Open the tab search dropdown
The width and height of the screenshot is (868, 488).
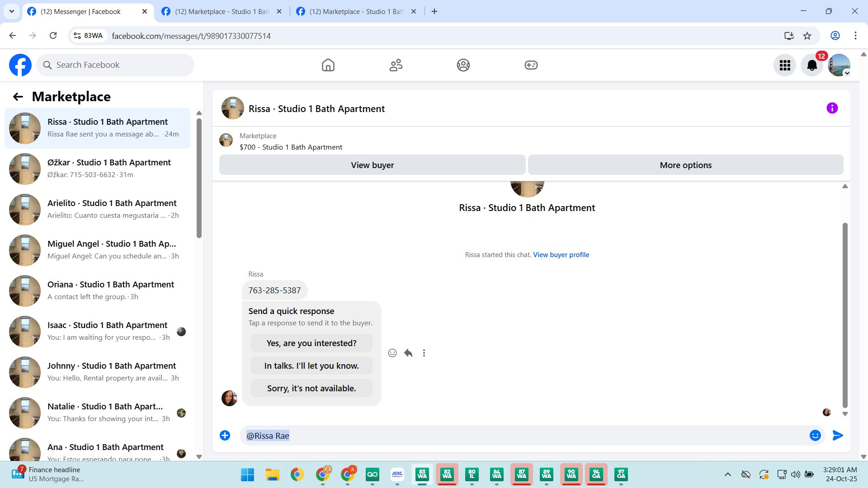[x=12, y=11]
